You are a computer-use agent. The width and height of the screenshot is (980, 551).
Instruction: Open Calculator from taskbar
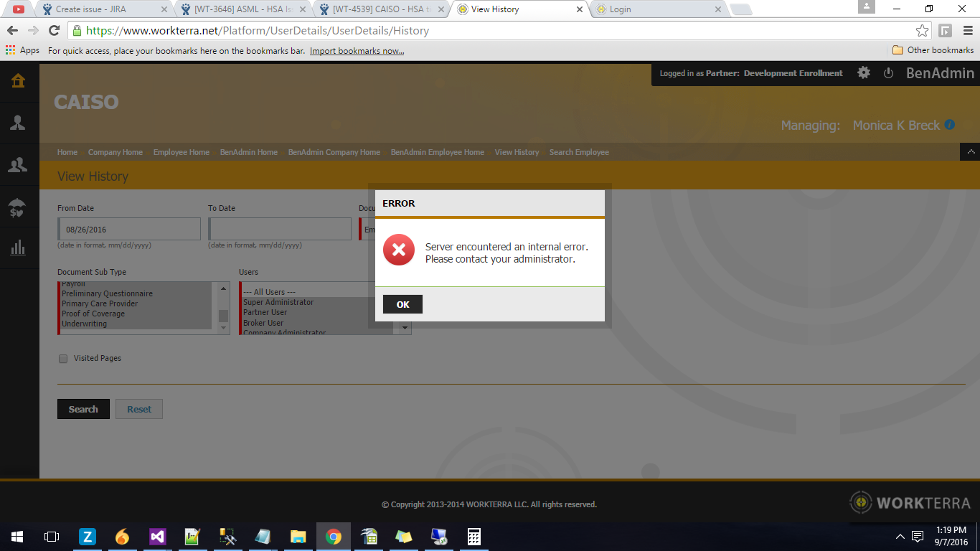click(474, 537)
